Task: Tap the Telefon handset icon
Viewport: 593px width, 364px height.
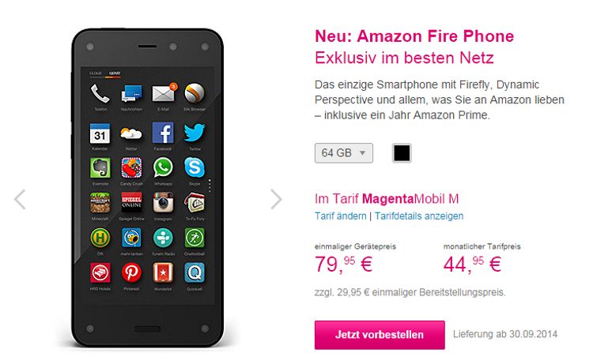Action: coord(100,94)
